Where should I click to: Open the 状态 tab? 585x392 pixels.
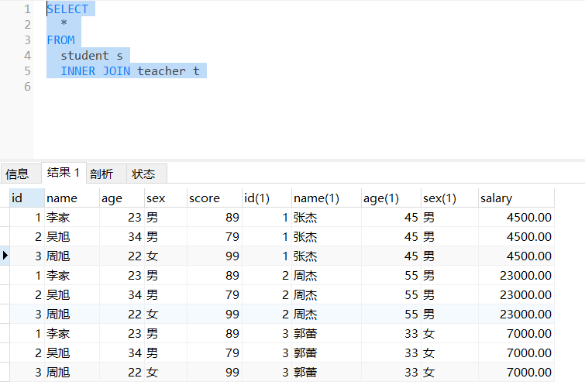point(143,174)
